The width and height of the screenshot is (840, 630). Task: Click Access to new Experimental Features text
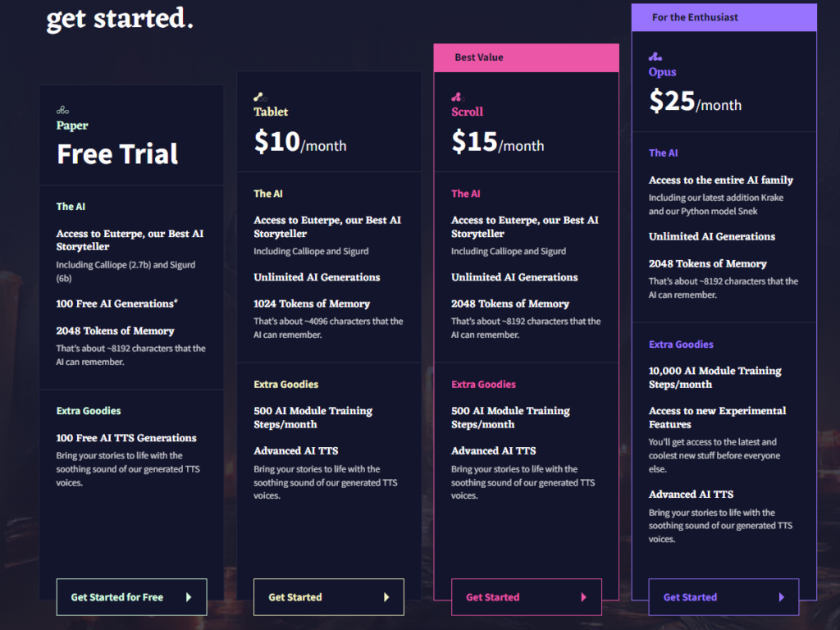click(717, 418)
